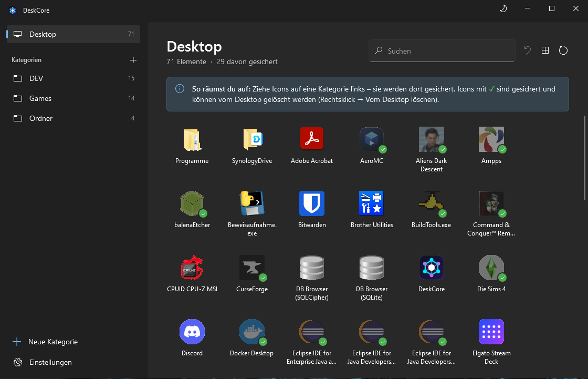Open the DEV category

coord(73,78)
